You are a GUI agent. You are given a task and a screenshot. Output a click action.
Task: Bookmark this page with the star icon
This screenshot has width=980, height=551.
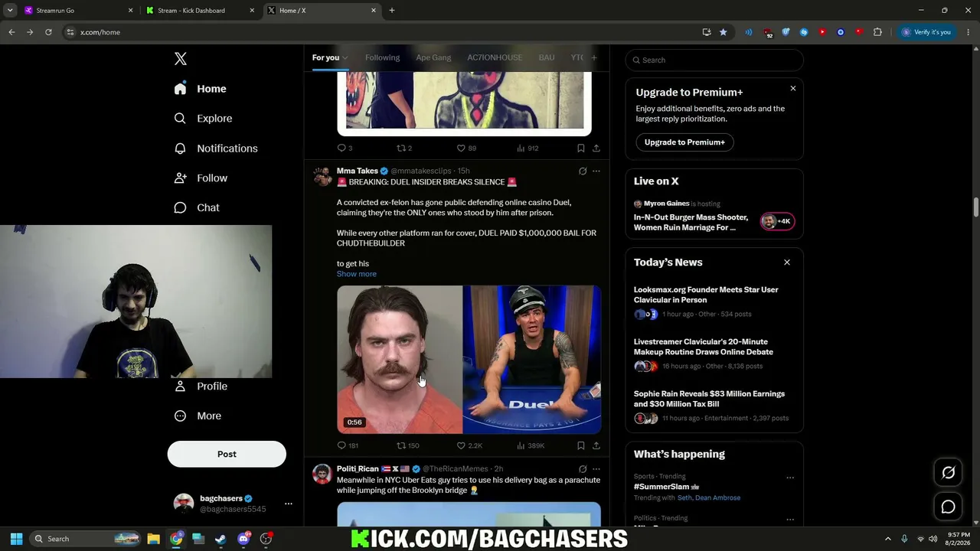click(723, 32)
